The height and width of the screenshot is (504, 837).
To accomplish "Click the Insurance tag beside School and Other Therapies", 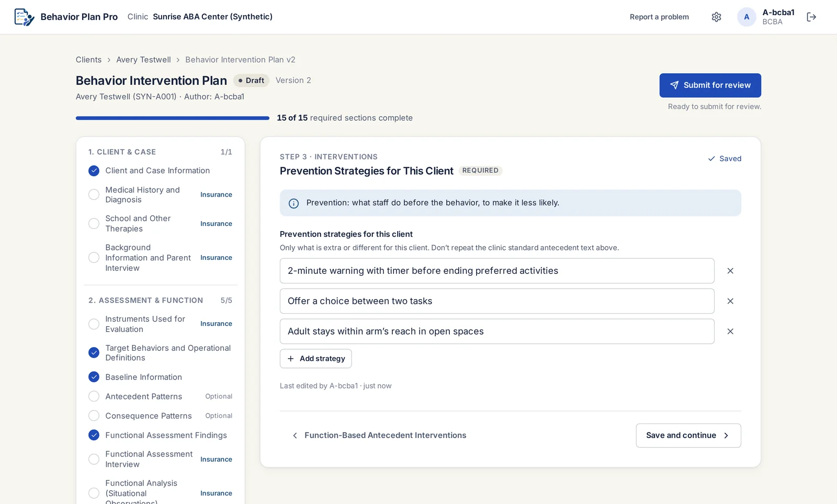I will pos(216,224).
